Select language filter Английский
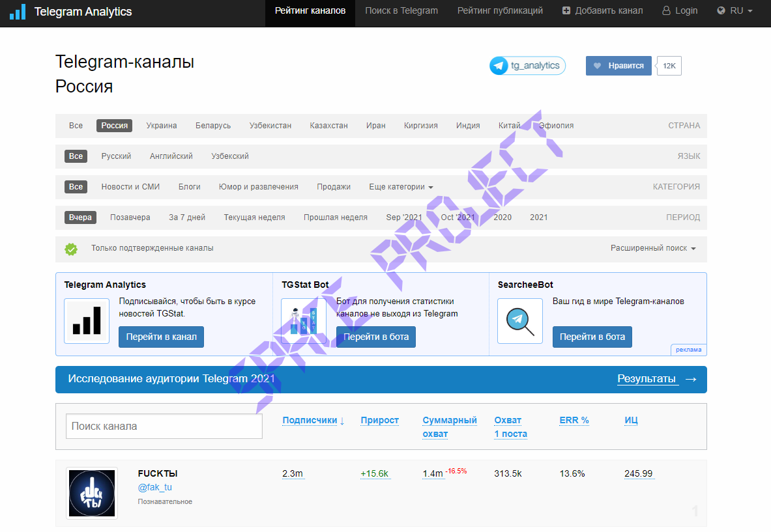The width and height of the screenshot is (771, 532). 171,156
